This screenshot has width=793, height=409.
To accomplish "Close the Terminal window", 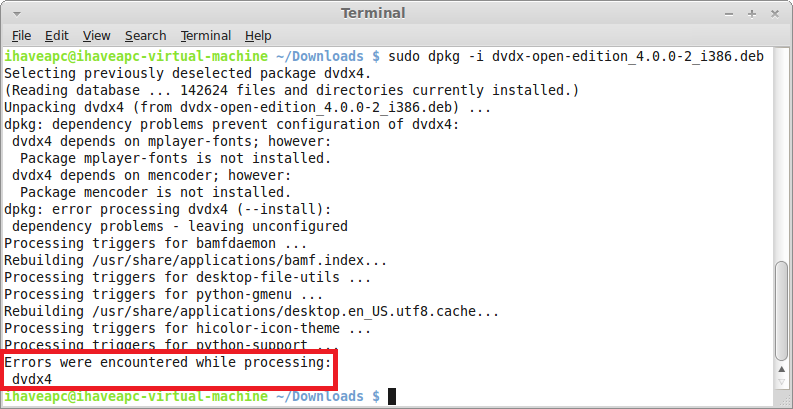I will 774,14.
